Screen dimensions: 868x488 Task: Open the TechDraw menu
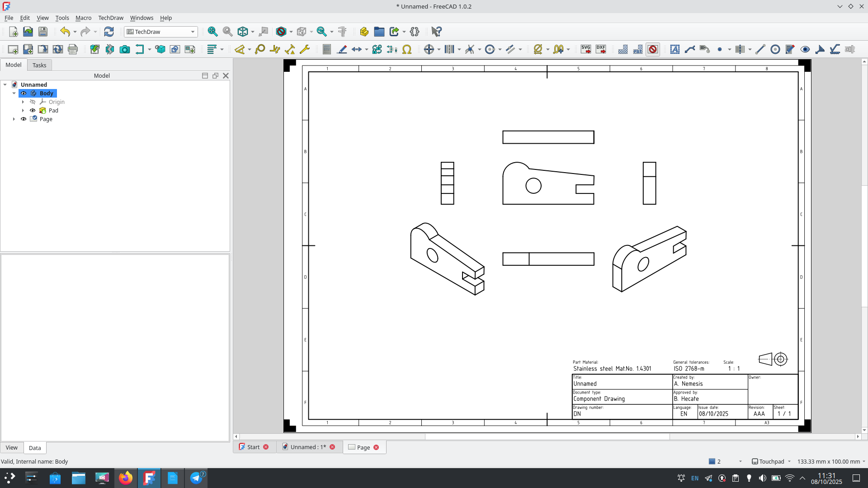(111, 18)
